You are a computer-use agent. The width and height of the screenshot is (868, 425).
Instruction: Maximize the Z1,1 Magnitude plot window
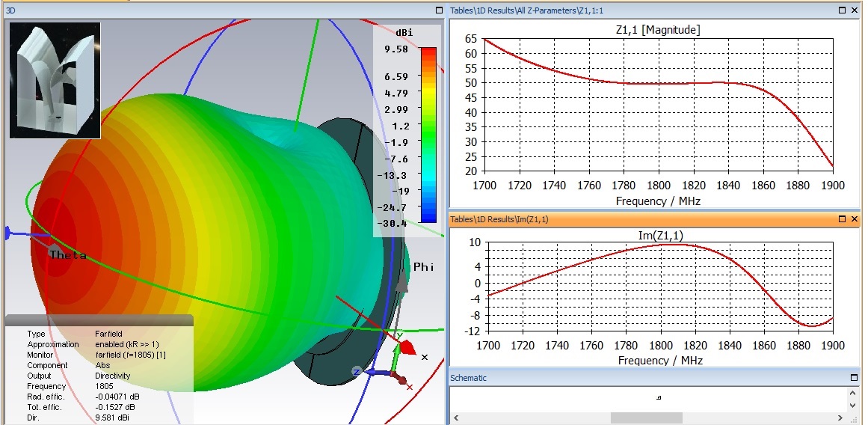pos(843,10)
